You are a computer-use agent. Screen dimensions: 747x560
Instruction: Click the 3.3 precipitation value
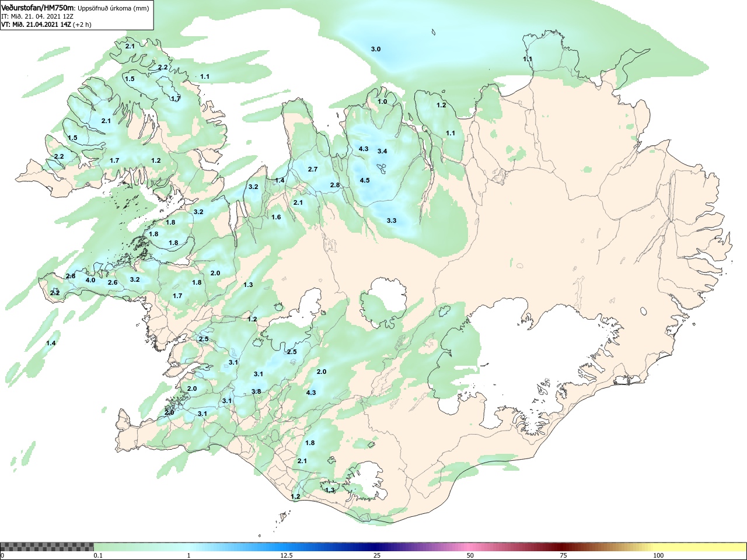pyautogui.click(x=392, y=220)
